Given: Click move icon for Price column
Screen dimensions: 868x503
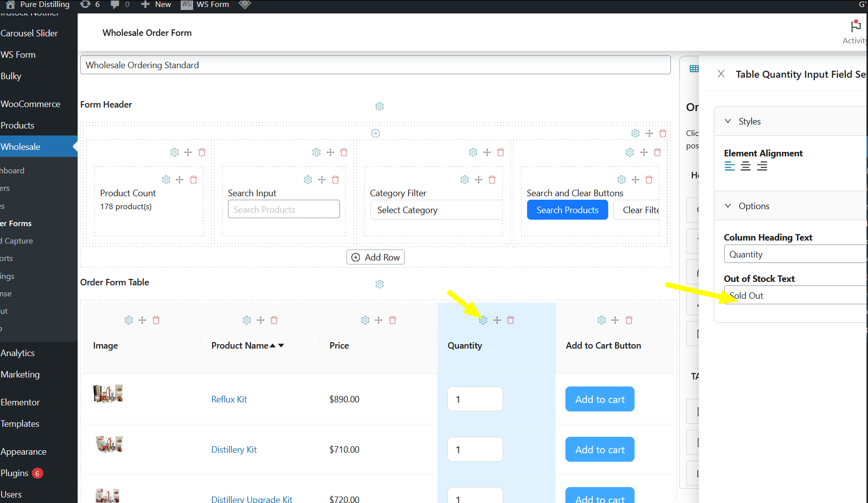Looking at the screenshot, I should [x=379, y=320].
